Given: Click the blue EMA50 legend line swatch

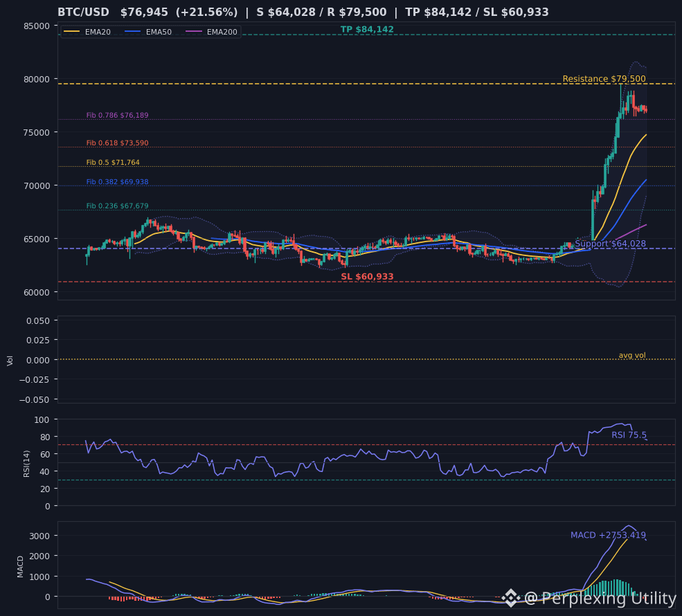Looking at the screenshot, I should click(x=133, y=32).
